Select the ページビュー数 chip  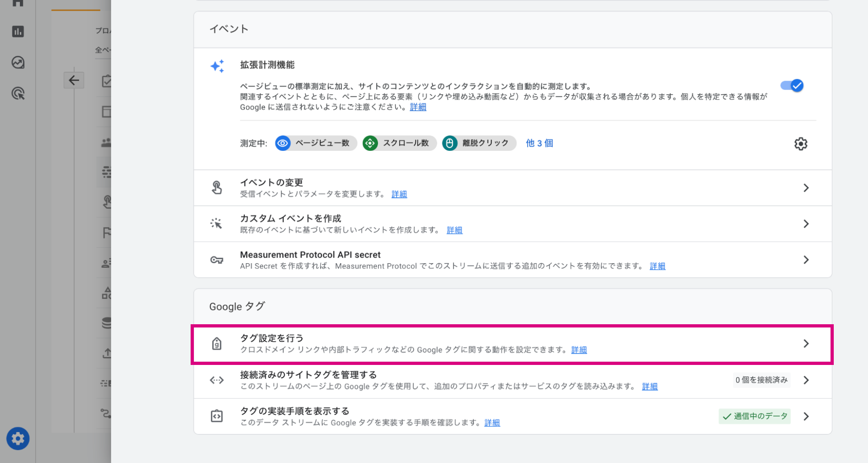point(316,143)
